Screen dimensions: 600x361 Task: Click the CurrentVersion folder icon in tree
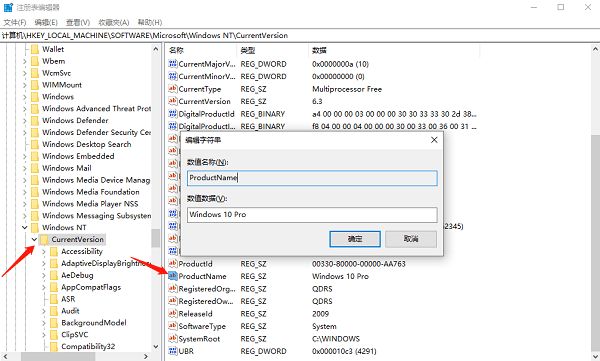click(x=44, y=240)
